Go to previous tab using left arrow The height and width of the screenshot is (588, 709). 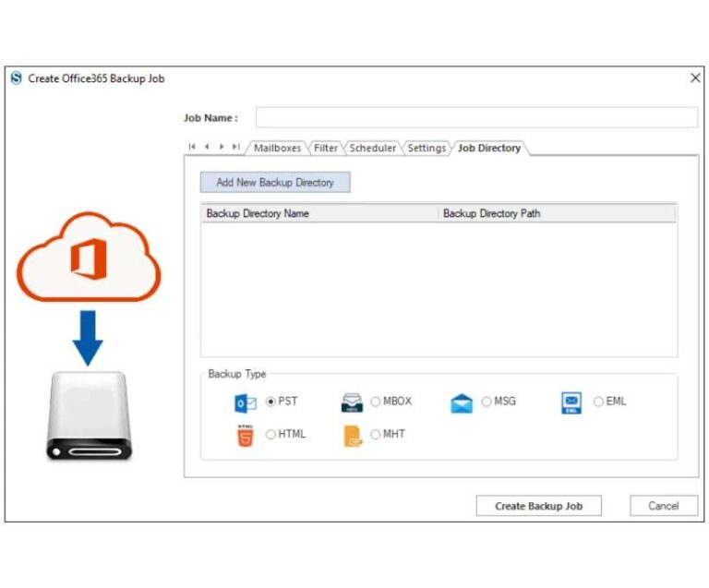[207, 147]
